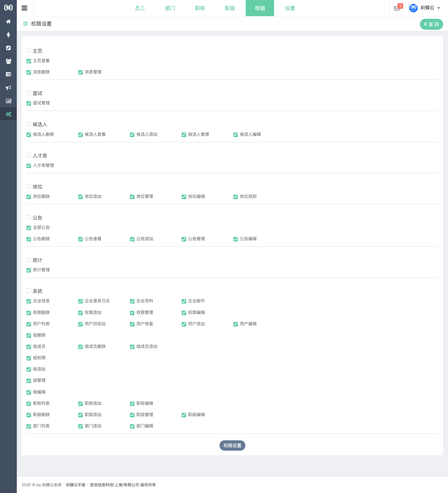Click the 返回 back button
The height and width of the screenshot is (493, 448).
pyautogui.click(x=431, y=24)
